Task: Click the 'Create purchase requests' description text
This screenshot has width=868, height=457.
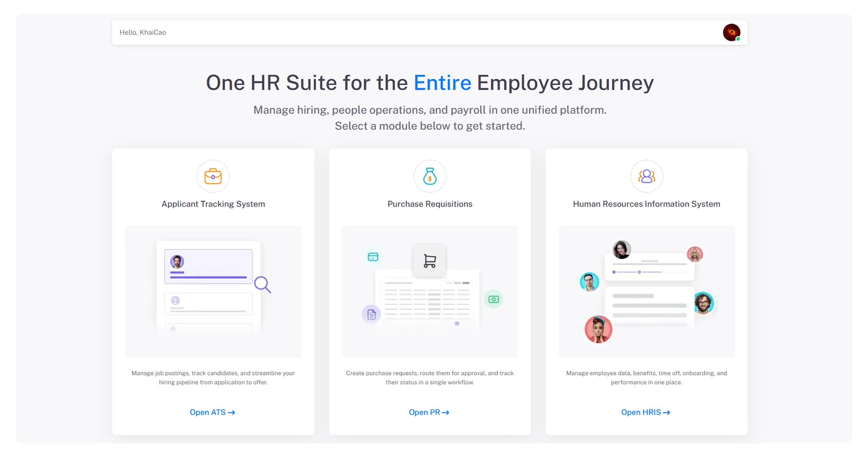Action: click(430, 377)
